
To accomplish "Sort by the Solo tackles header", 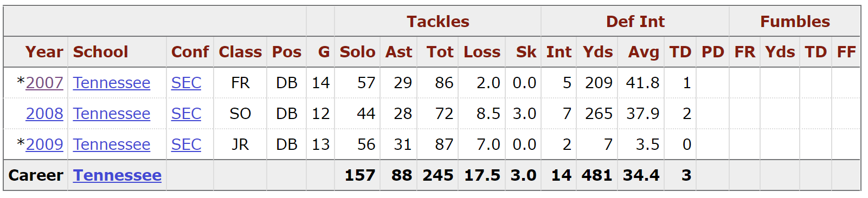I will coord(357,52).
